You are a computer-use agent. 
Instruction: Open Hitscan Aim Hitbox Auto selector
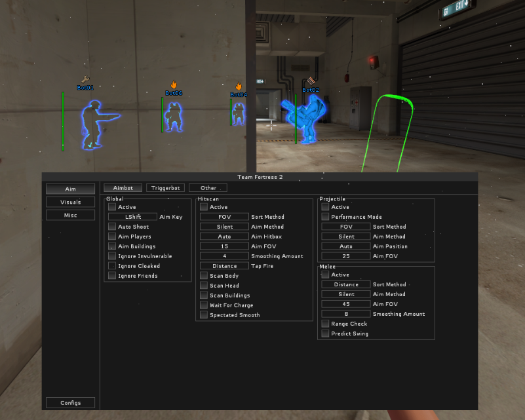tap(224, 237)
